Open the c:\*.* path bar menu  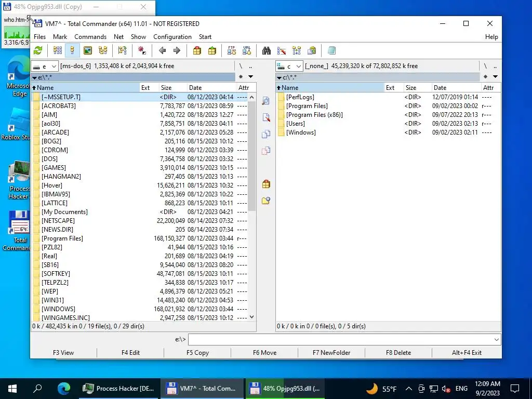tap(378, 77)
